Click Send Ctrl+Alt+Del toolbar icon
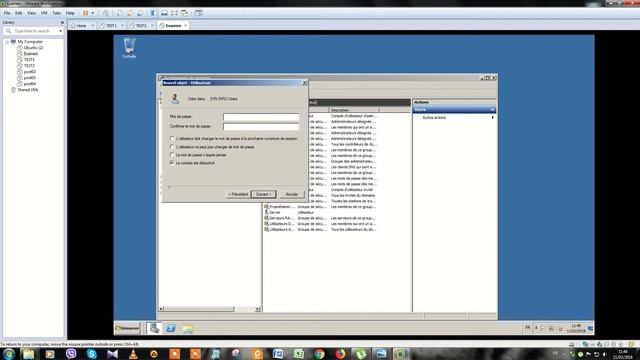The image size is (640, 360). pos(105,13)
